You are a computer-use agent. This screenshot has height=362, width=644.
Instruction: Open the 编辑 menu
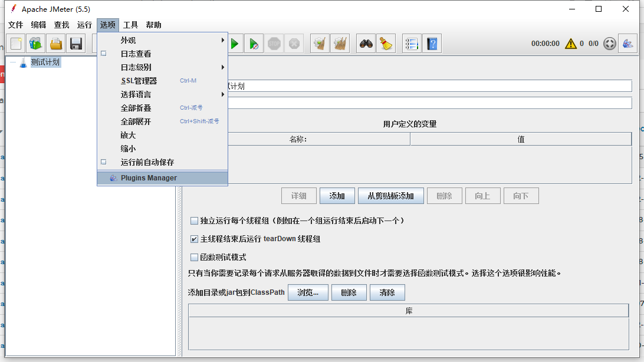(x=38, y=25)
